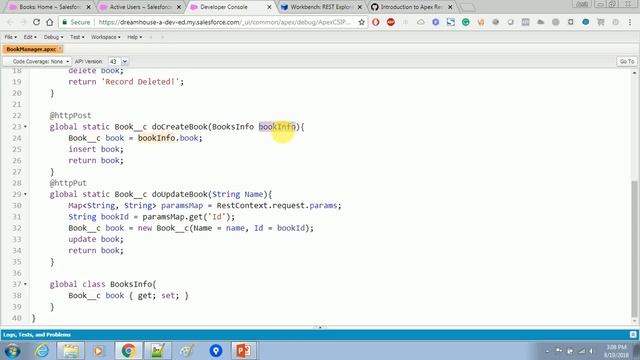Expand the Logs, Tests, and Problems panel
Image resolution: width=640 pixels, height=360 pixels.
coord(633,335)
